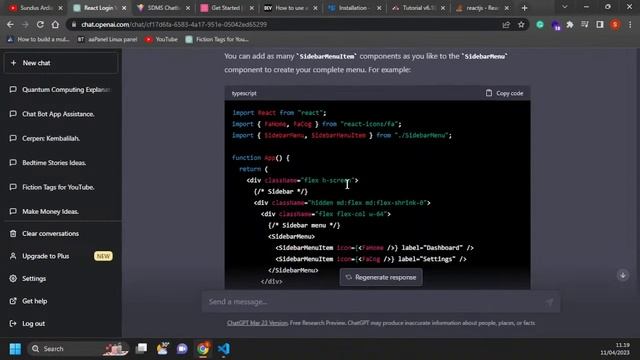Open the aaPanel Linux panel bookmark
Screen dimensions: 640x360
pyautogui.click(x=108, y=39)
